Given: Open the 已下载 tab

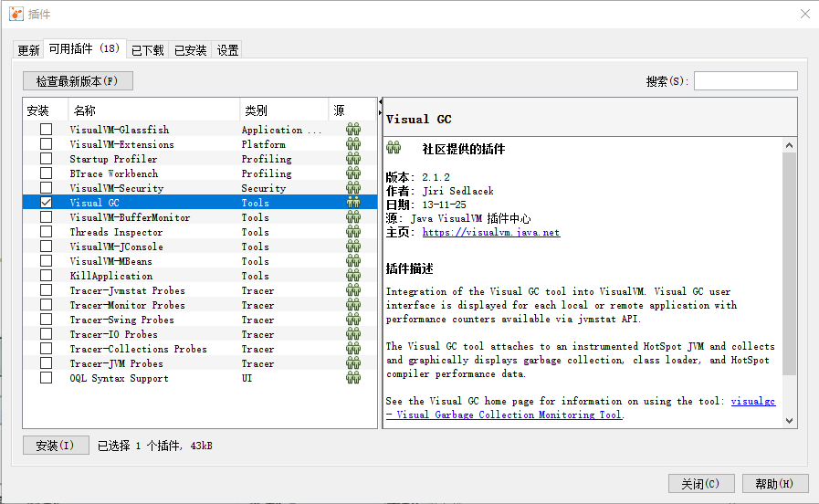Looking at the screenshot, I should [x=148, y=50].
